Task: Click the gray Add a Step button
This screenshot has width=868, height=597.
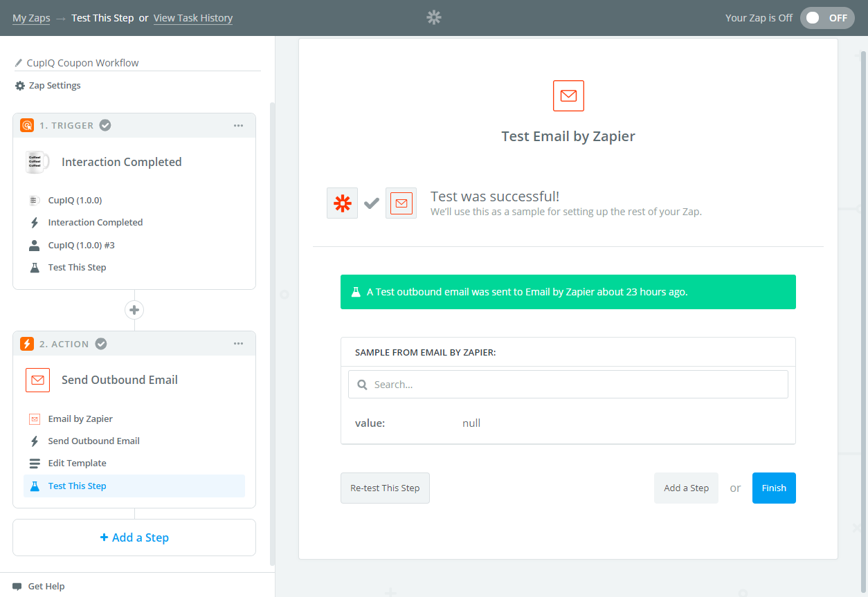Action: pos(686,488)
